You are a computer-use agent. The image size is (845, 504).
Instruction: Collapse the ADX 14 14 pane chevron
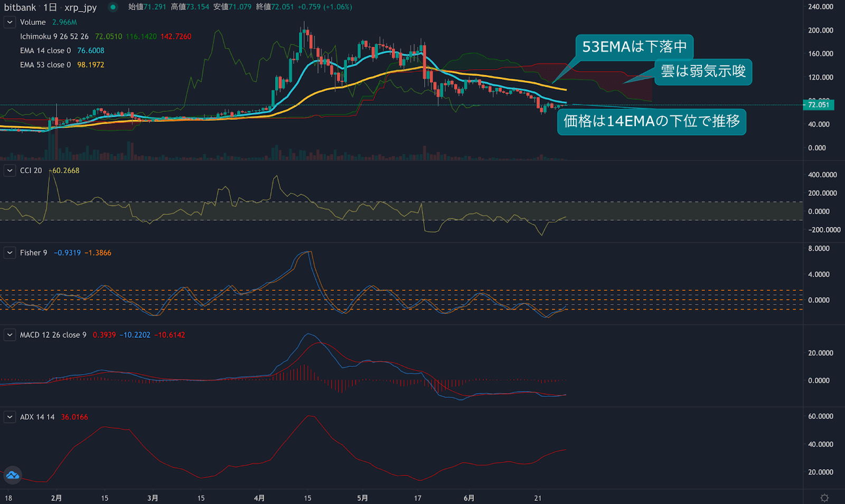coord(10,417)
